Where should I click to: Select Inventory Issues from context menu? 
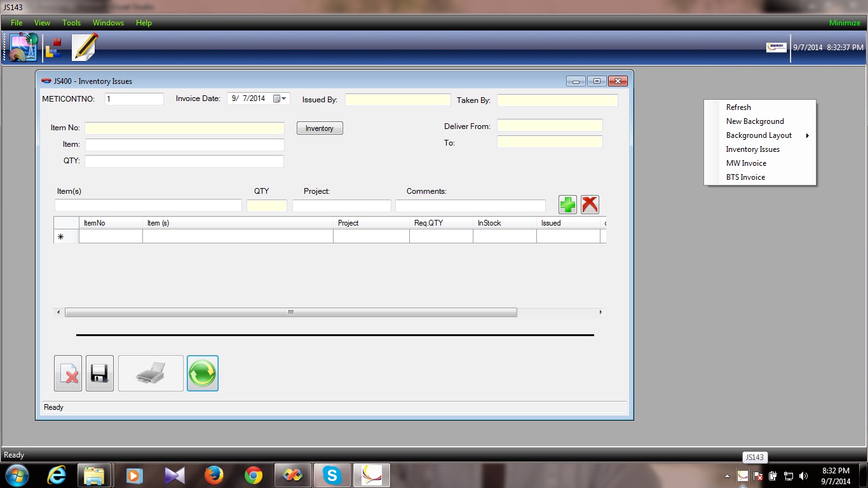(x=753, y=149)
